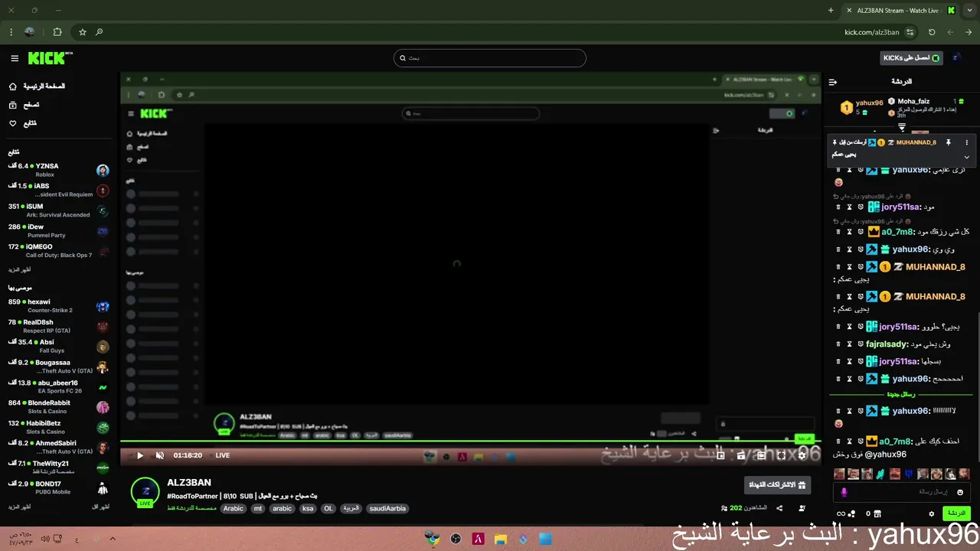Click the KICK logo
This screenshot has height=551, width=980.
click(50, 58)
